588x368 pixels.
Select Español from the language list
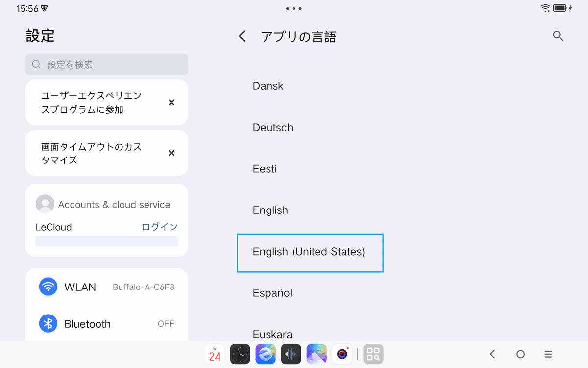[272, 293]
